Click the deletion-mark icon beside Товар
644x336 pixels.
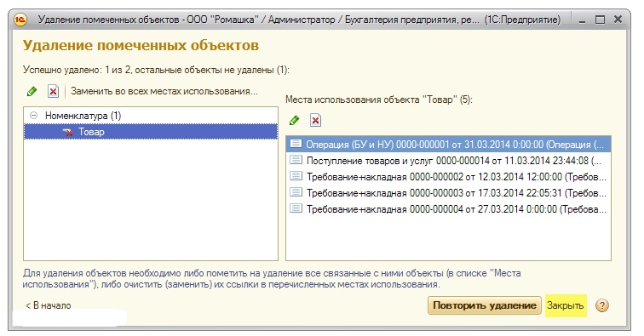67,132
